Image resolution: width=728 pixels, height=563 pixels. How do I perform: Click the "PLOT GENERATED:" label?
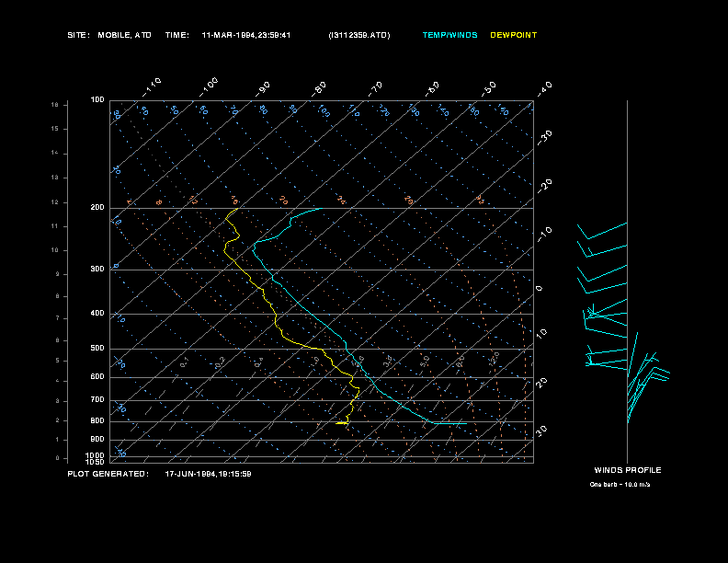point(108,474)
